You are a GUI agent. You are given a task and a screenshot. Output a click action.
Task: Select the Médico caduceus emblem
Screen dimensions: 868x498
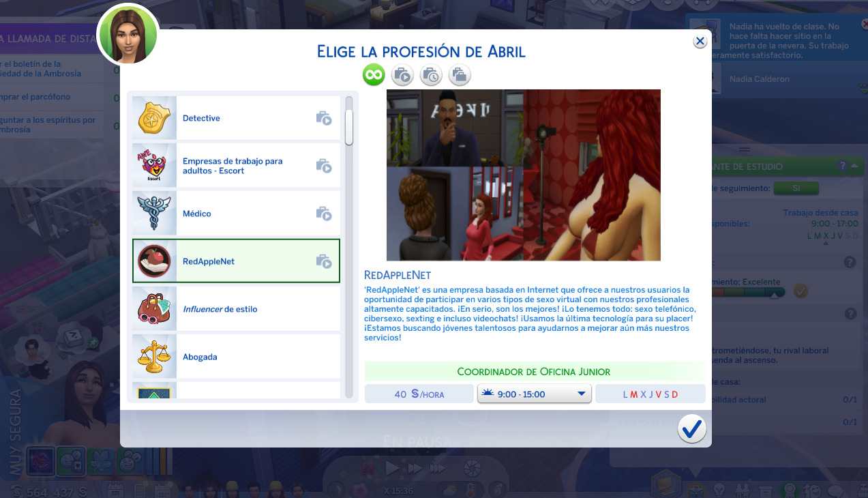click(154, 214)
